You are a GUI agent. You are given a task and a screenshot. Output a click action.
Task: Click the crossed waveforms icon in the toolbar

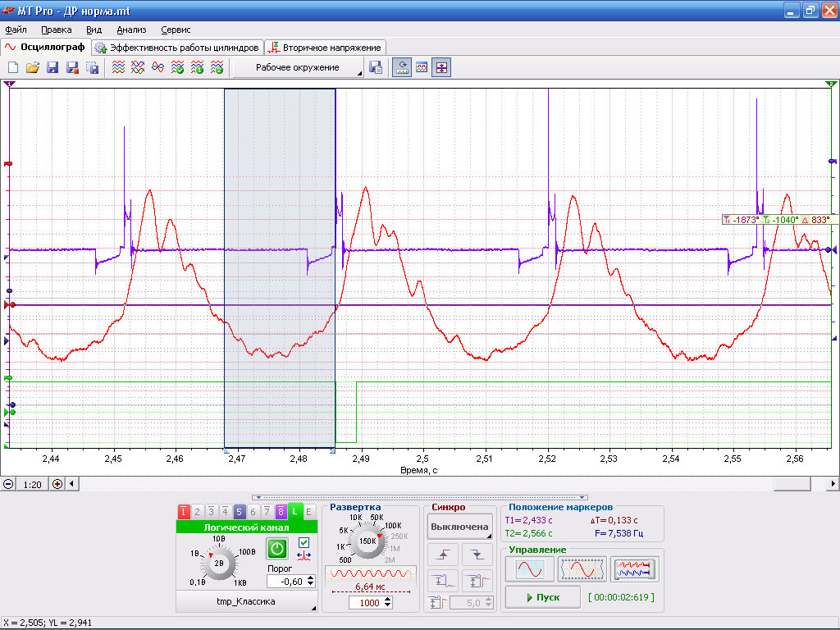[x=138, y=67]
